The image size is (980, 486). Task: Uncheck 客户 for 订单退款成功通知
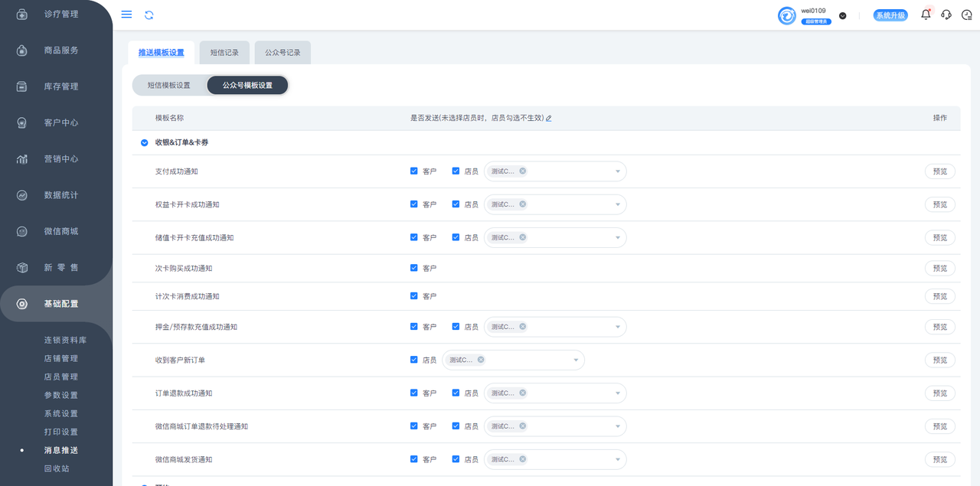point(414,393)
